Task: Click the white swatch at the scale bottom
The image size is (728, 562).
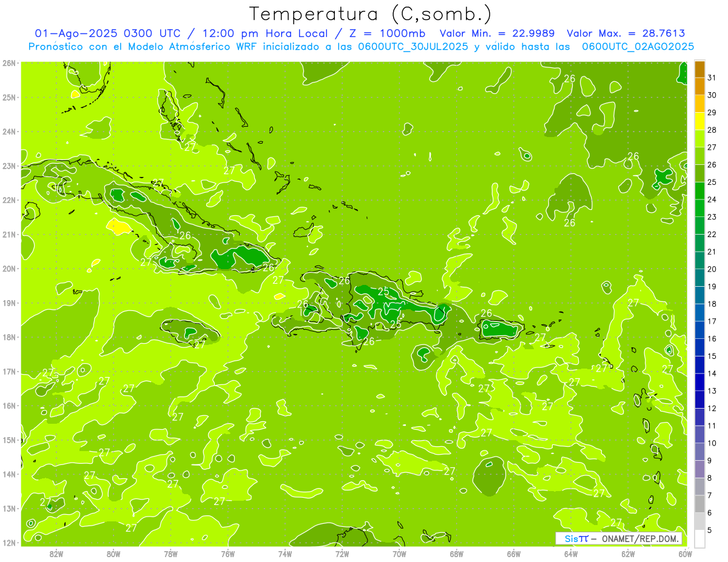Action: click(699, 538)
